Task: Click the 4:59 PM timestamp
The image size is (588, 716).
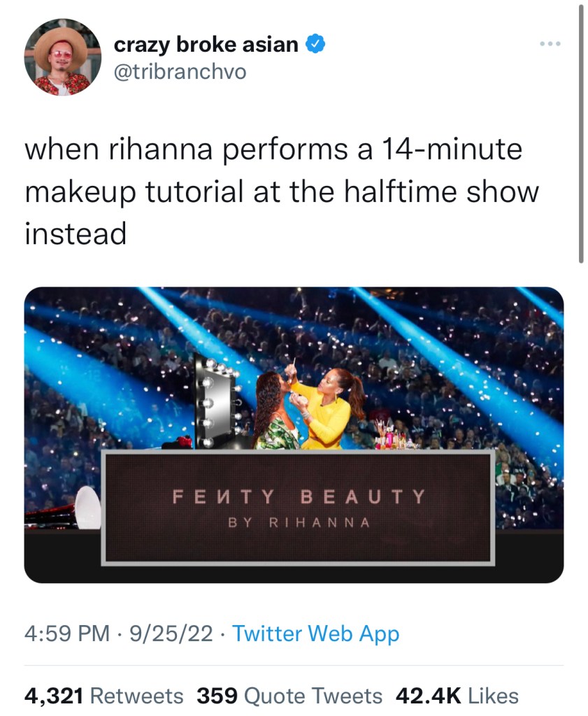Action: click(68, 634)
